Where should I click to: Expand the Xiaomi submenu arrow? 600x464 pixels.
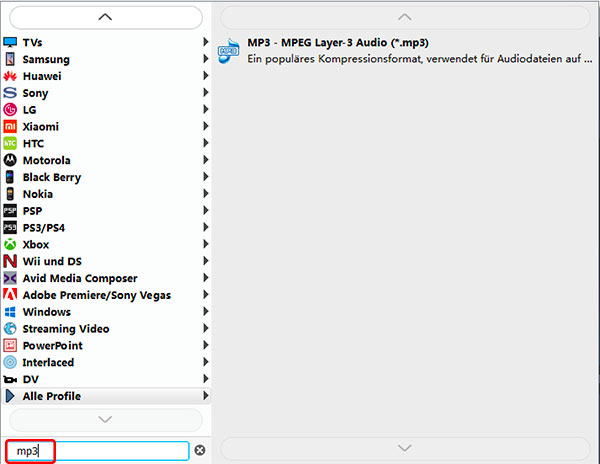tap(206, 126)
